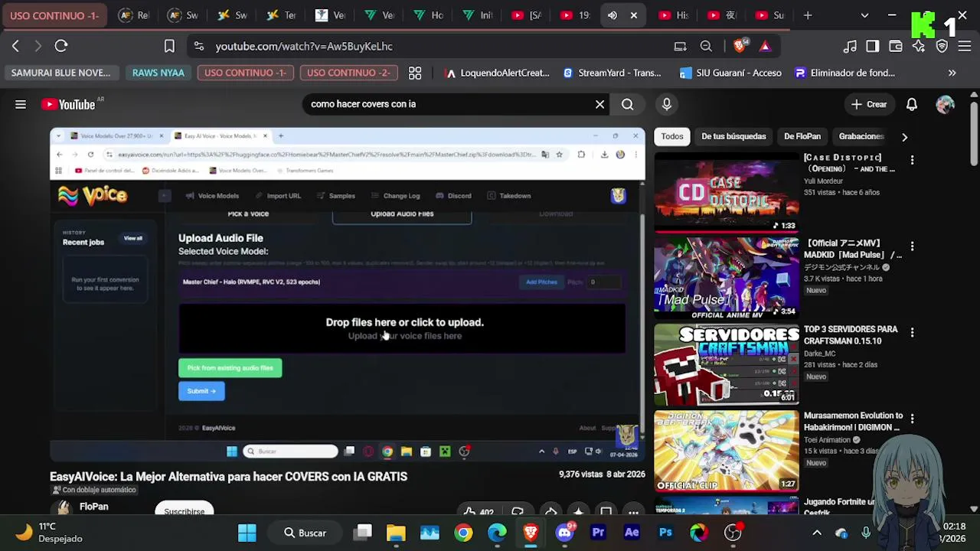Open Brave Rewards triangle icon

(765, 46)
